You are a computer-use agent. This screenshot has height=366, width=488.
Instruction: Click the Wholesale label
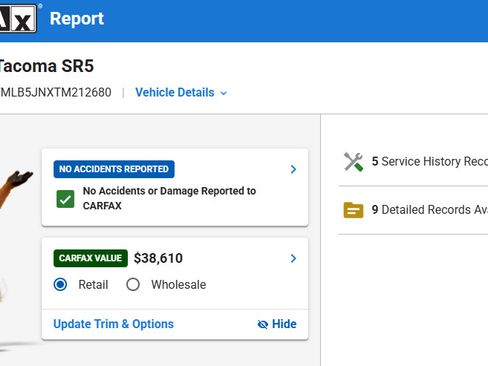click(x=179, y=285)
